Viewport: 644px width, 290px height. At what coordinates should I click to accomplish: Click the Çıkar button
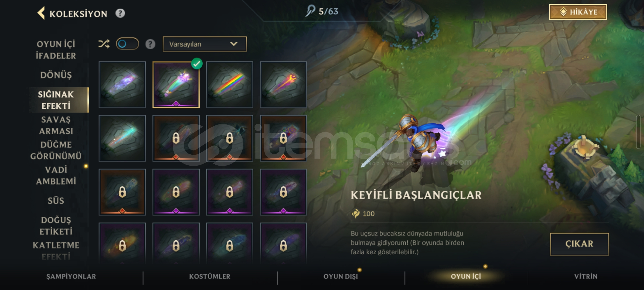tap(579, 244)
